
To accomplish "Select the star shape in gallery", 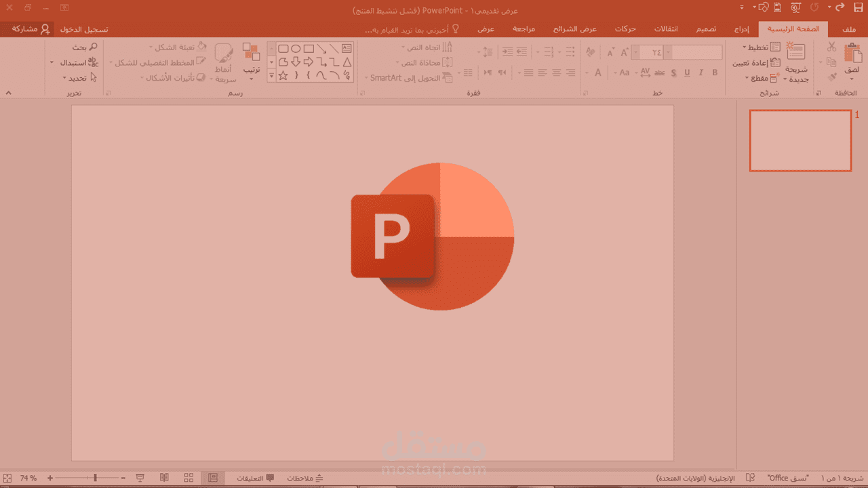I will tap(283, 75).
